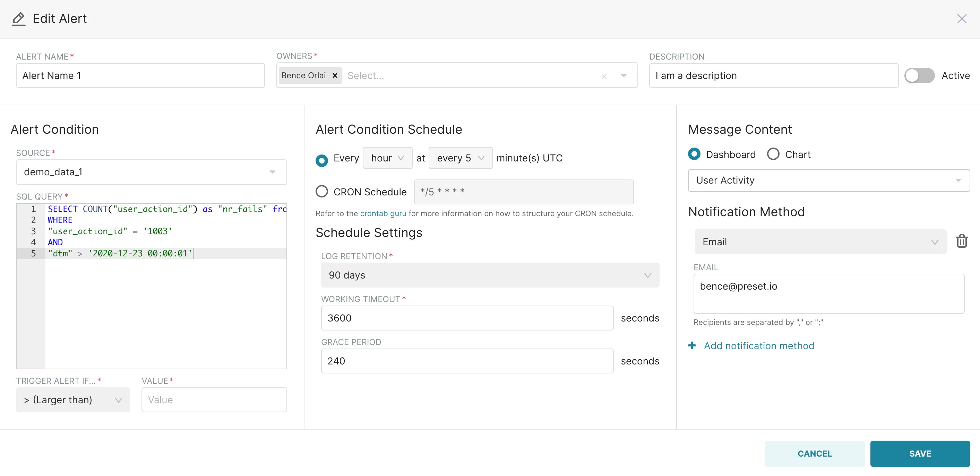Click the SAVE button
The image size is (980, 476).
pyautogui.click(x=920, y=453)
